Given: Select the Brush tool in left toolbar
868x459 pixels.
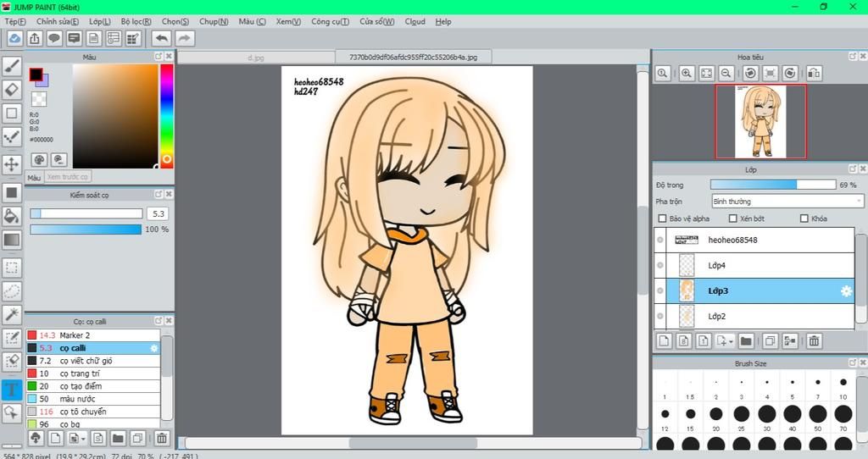Looking at the screenshot, I should (x=12, y=65).
